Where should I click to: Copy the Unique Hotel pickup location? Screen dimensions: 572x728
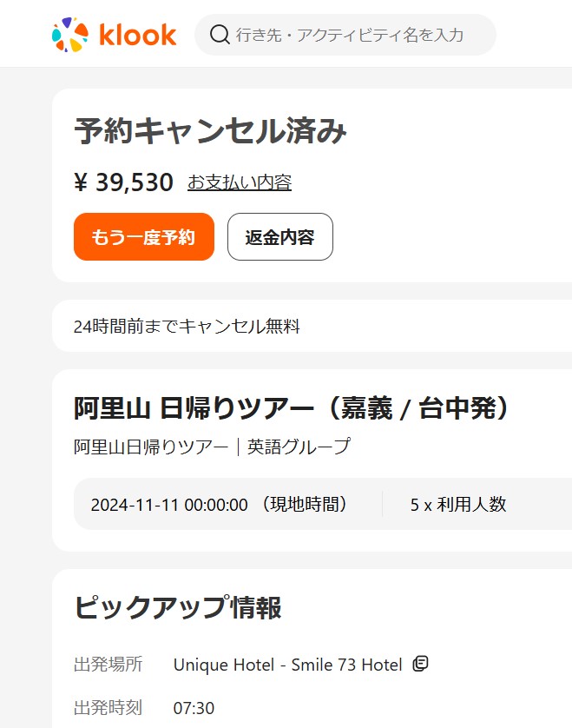421,665
